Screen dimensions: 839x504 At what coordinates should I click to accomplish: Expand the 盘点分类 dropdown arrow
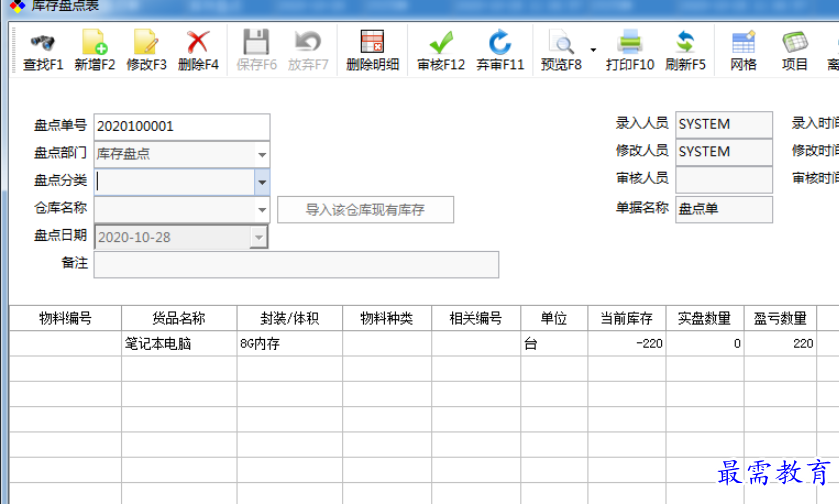262,182
